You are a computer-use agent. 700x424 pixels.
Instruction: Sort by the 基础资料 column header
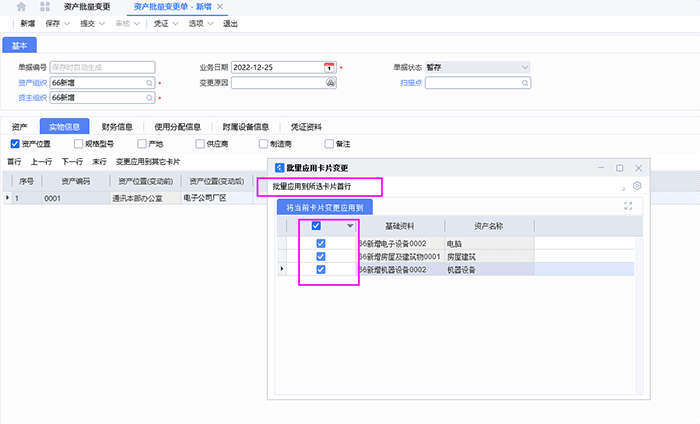point(400,226)
